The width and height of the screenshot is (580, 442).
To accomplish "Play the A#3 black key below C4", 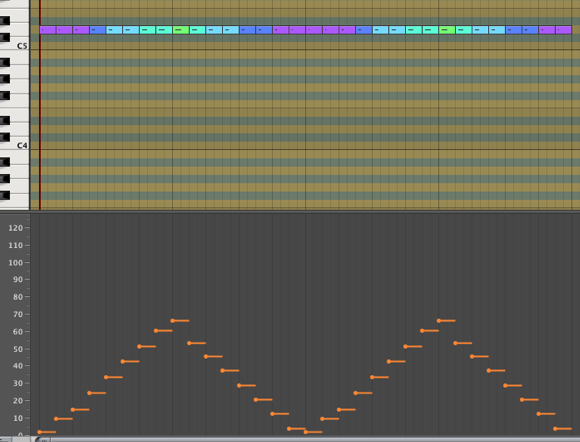I will [x=5, y=162].
